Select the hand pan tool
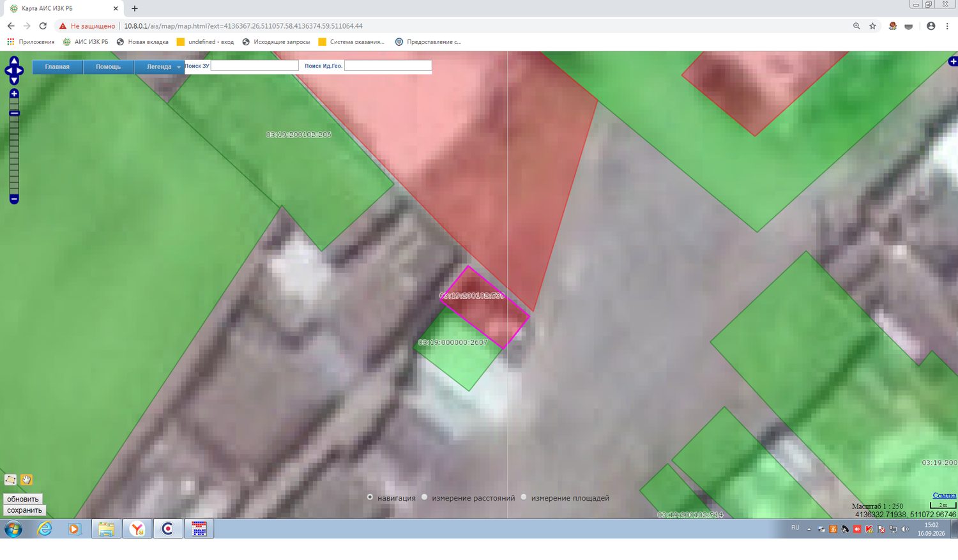The width and height of the screenshot is (958, 560). click(x=26, y=480)
